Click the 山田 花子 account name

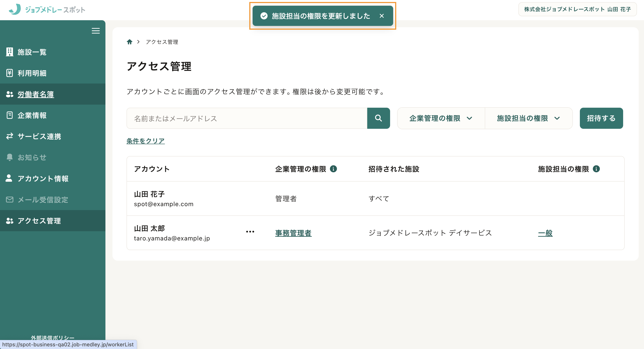click(149, 194)
